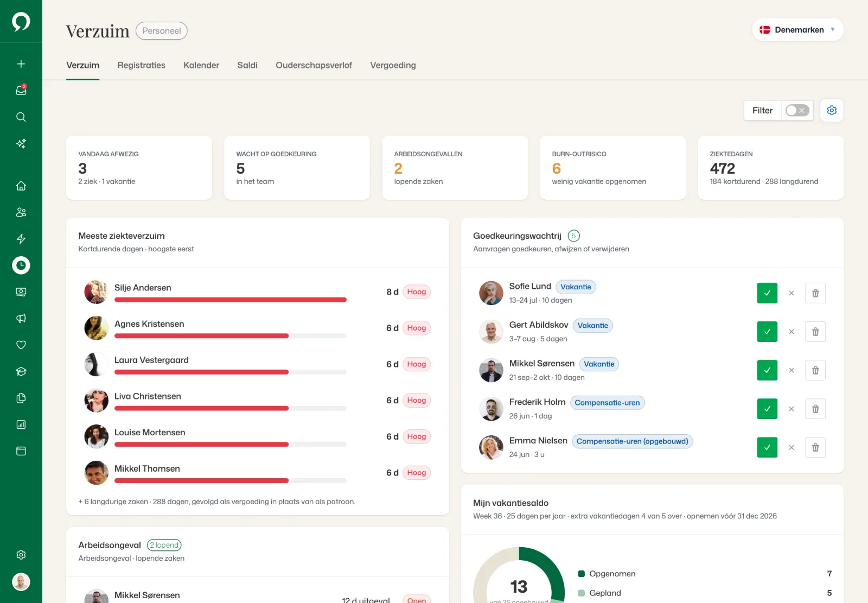Open the bar chart reports icon

[x=21, y=424]
